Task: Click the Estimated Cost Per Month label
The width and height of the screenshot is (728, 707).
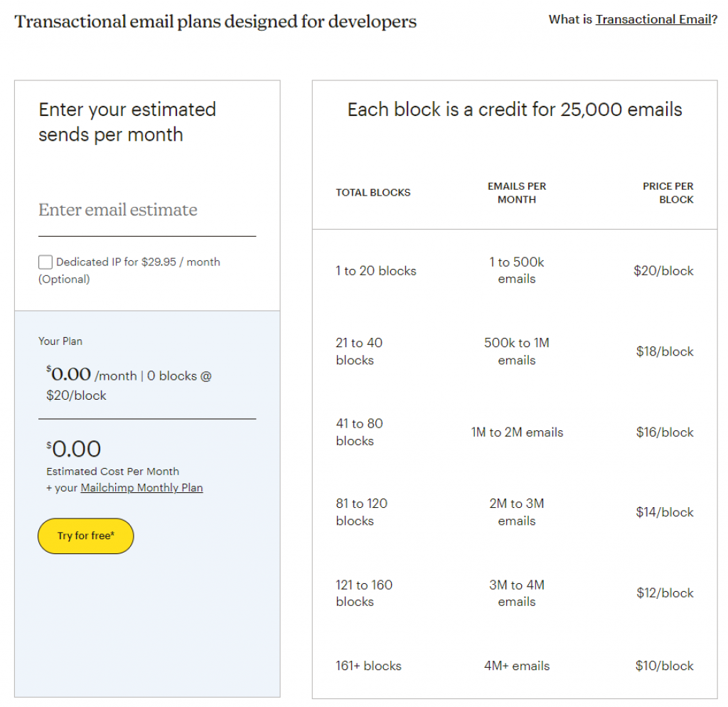Action: click(x=112, y=472)
